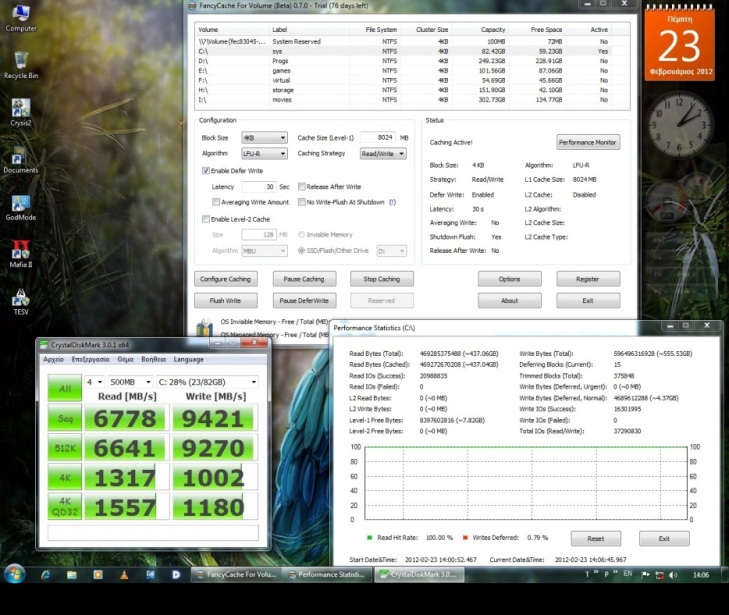Click Stop Caching button

pyautogui.click(x=382, y=279)
